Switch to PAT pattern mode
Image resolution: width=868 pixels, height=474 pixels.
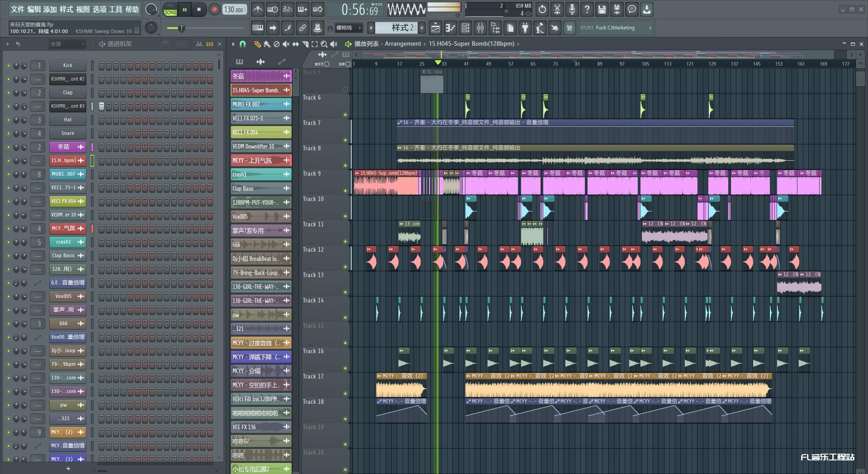point(171,6)
